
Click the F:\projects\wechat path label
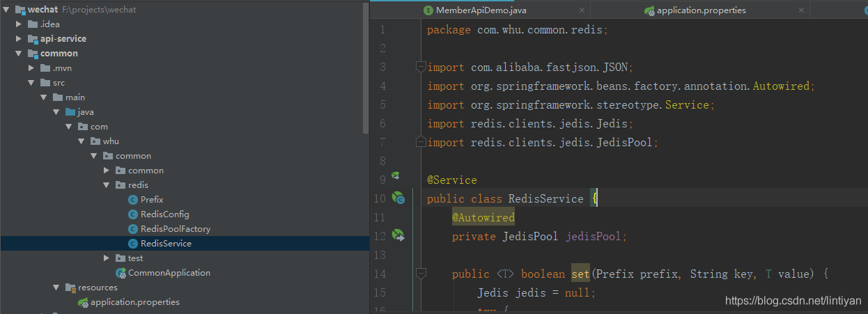coord(98,10)
